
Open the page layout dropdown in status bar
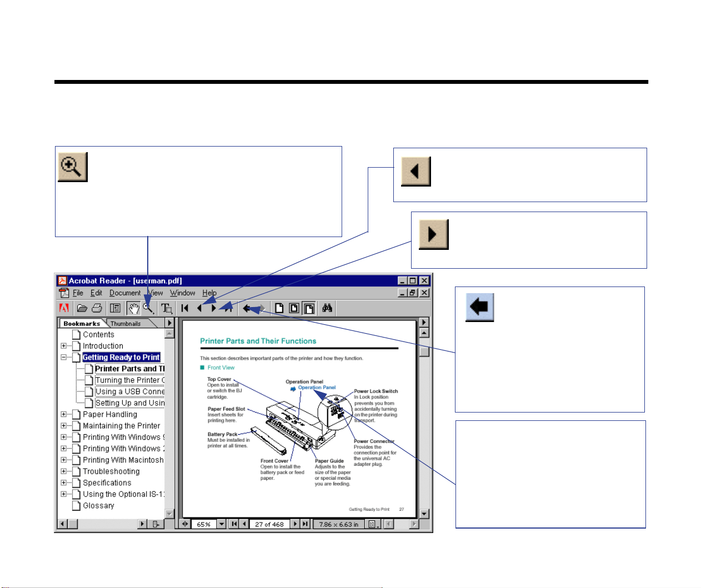point(374,524)
